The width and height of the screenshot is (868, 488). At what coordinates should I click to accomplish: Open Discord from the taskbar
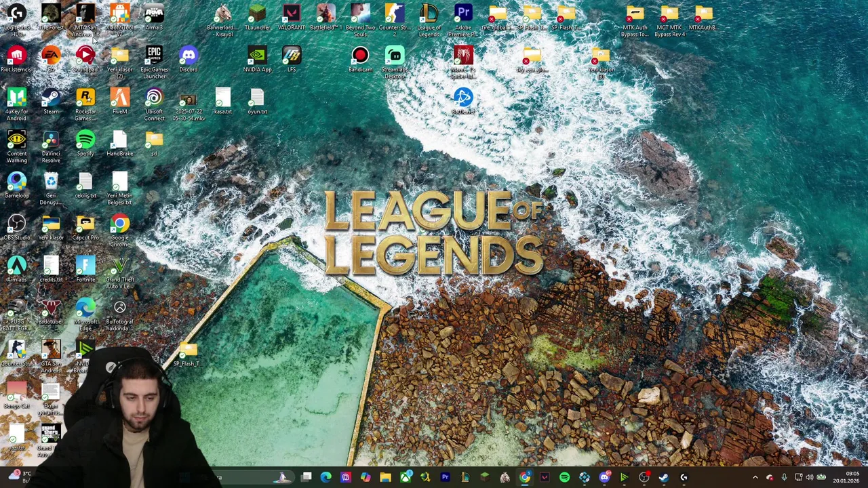(604, 478)
